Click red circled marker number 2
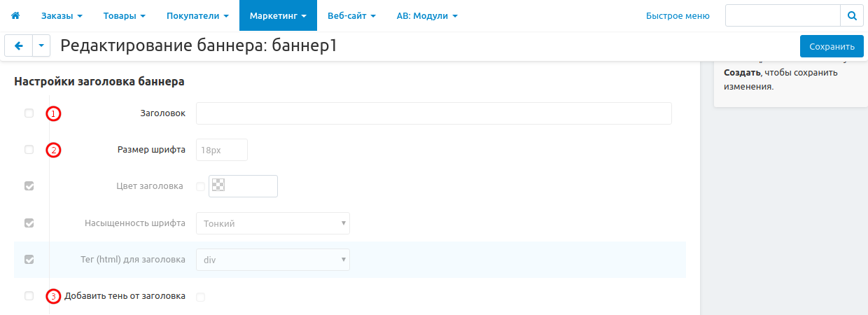Image resolution: width=868 pixels, height=315 pixels. click(54, 150)
